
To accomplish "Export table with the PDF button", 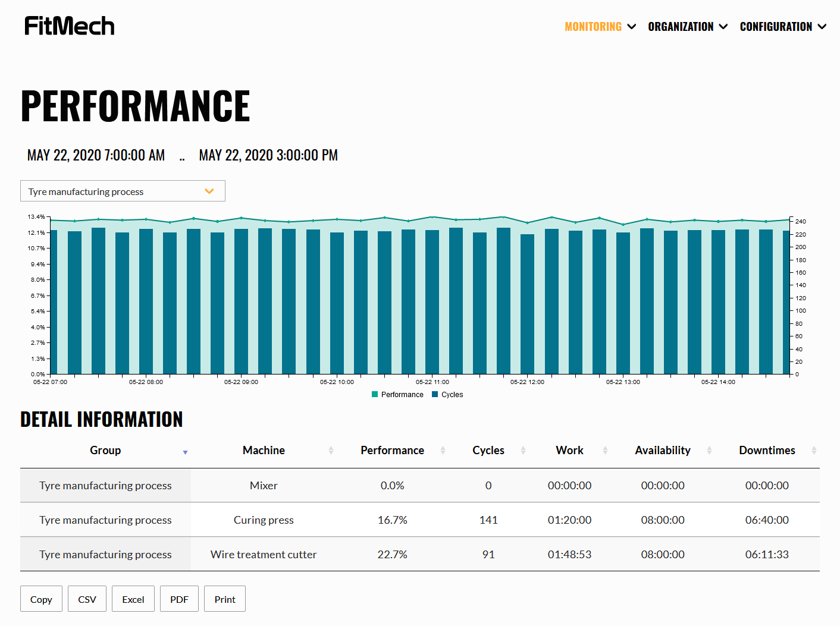I will (179, 599).
